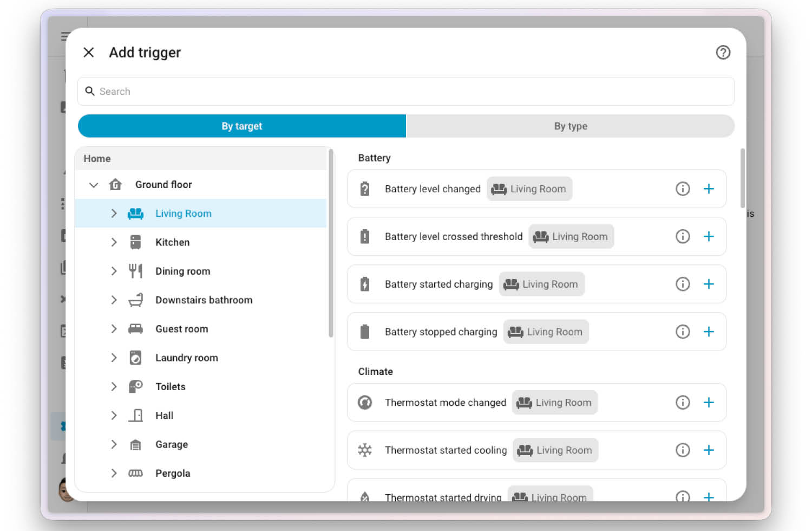This screenshot has height=531, width=812.
Task: Expand the Guest room tree node
Action: point(114,329)
